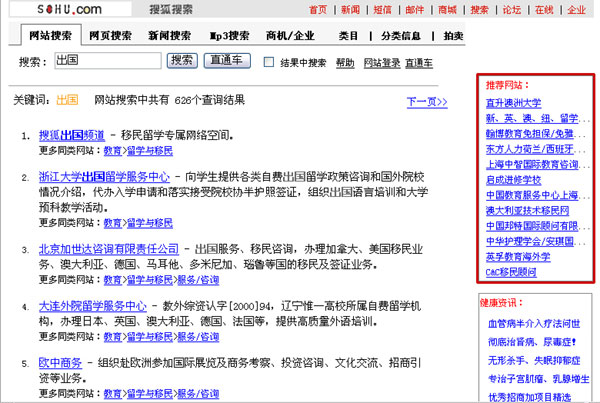Open 邮件 in the top navigation
The image size is (600, 403).
coord(415,10)
